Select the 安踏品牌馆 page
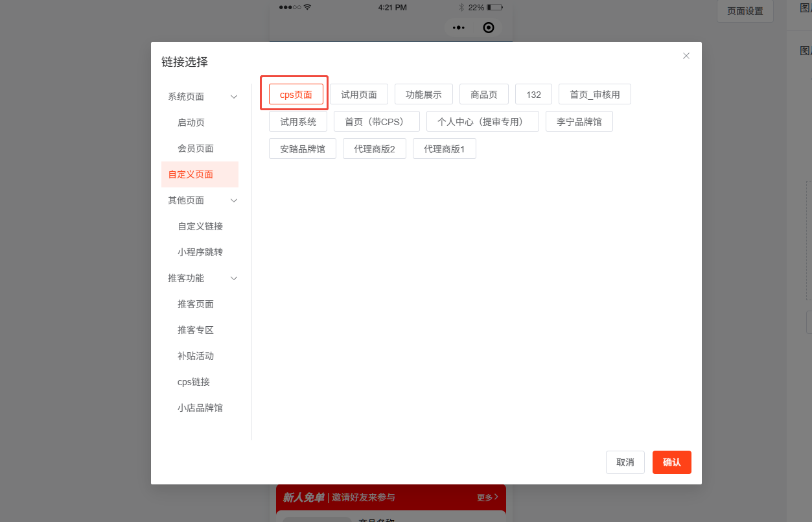Viewport: 812px width, 522px height. (303, 148)
